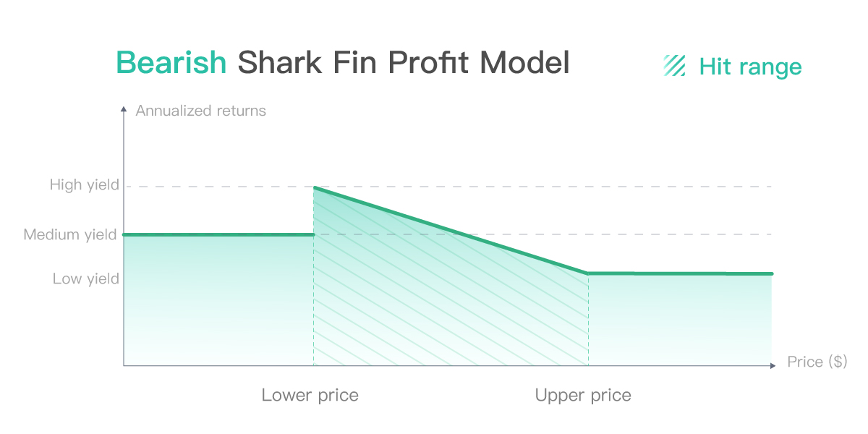Select the Hit range legend label

pyautogui.click(x=750, y=67)
